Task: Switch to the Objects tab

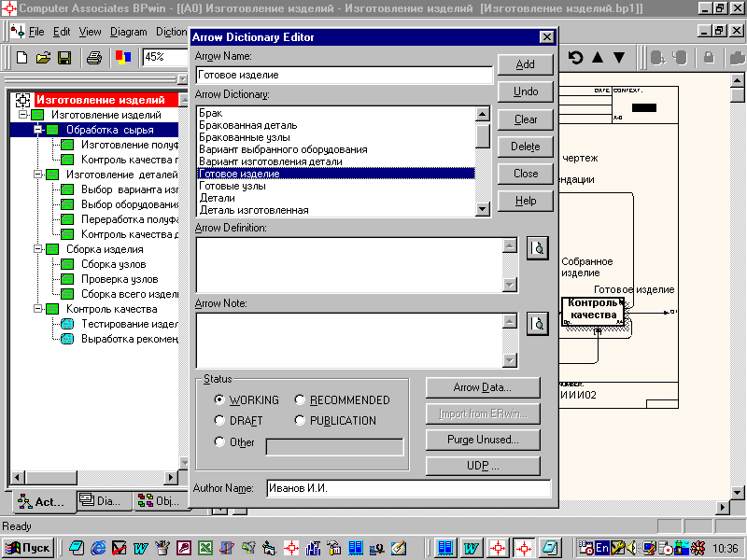Action: (160, 500)
